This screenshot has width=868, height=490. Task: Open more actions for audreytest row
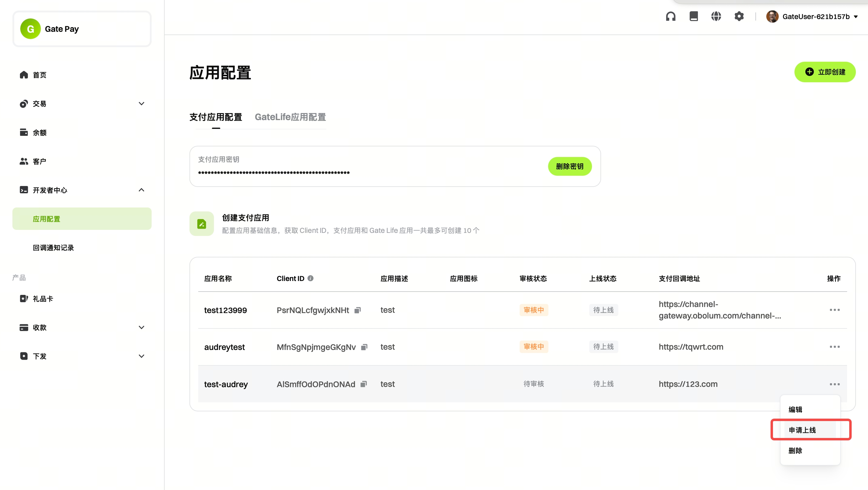[835, 347]
